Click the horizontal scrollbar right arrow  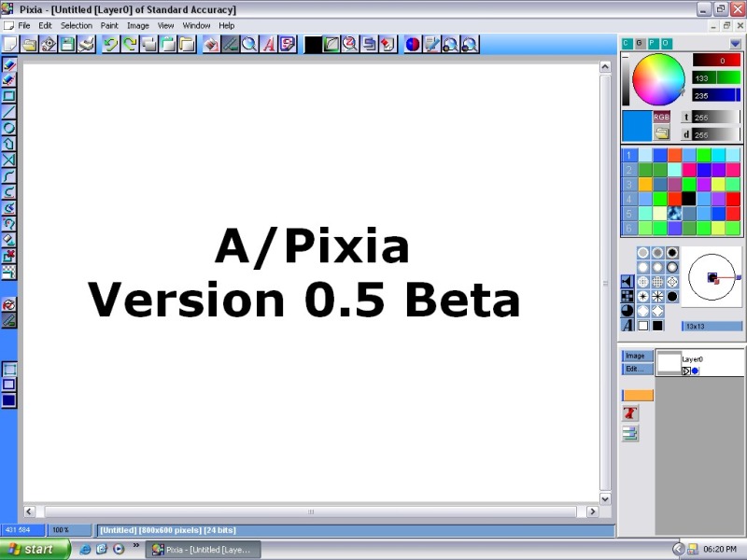(593, 511)
